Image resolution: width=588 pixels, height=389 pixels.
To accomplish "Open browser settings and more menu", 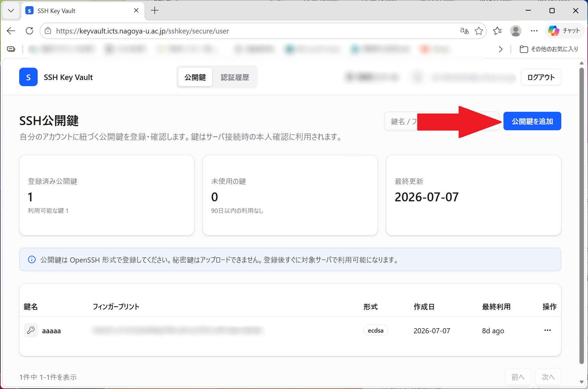I will coord(534,31).
